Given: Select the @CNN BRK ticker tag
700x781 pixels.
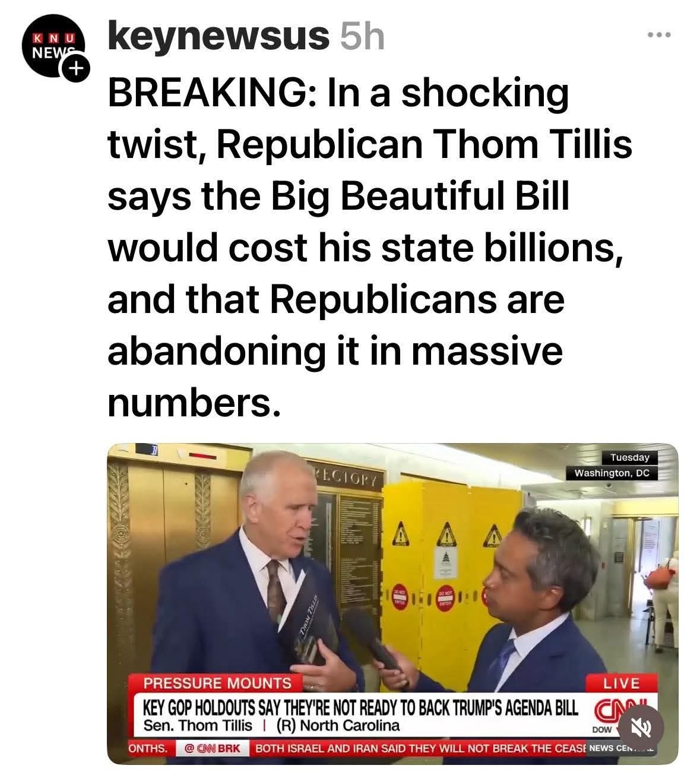Looking at the screenshot, I should pyautogui.click(x=212, y=748).
